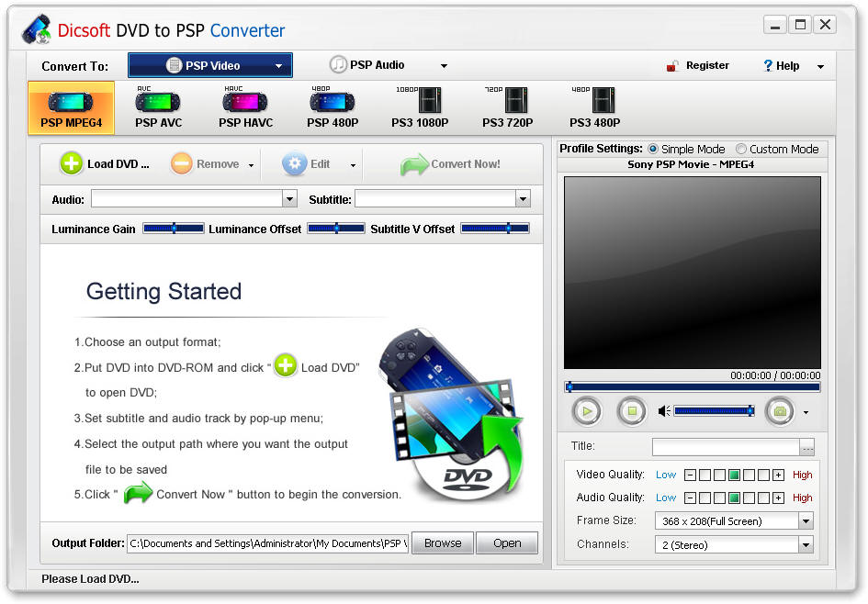Image resolution: width=868 pixels, height=604 pixels.
Task: Select the PS3 1080P profile icon
Action: click(420, 108)
